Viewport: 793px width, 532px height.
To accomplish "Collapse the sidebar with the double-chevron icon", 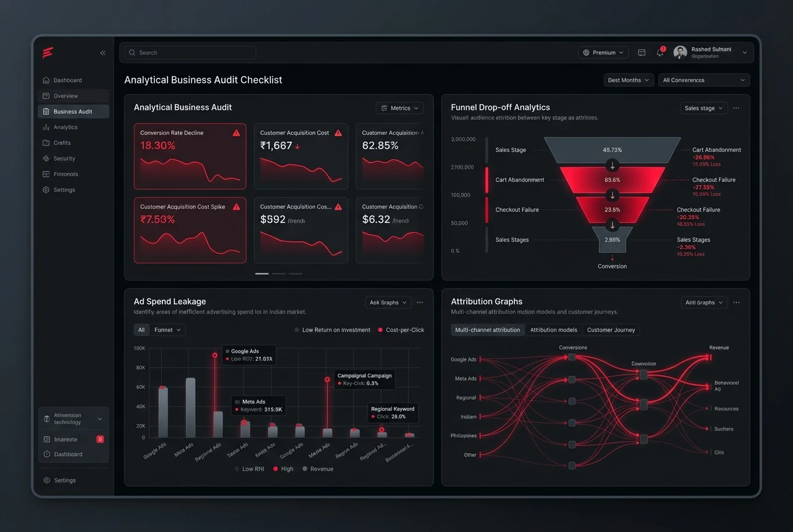I will coord(103,53).
